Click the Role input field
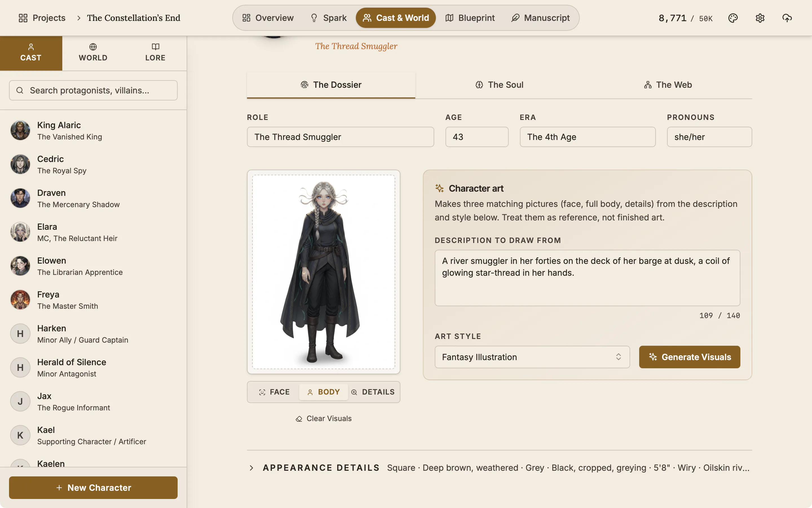The image size is (812, 508). (340, 137)
